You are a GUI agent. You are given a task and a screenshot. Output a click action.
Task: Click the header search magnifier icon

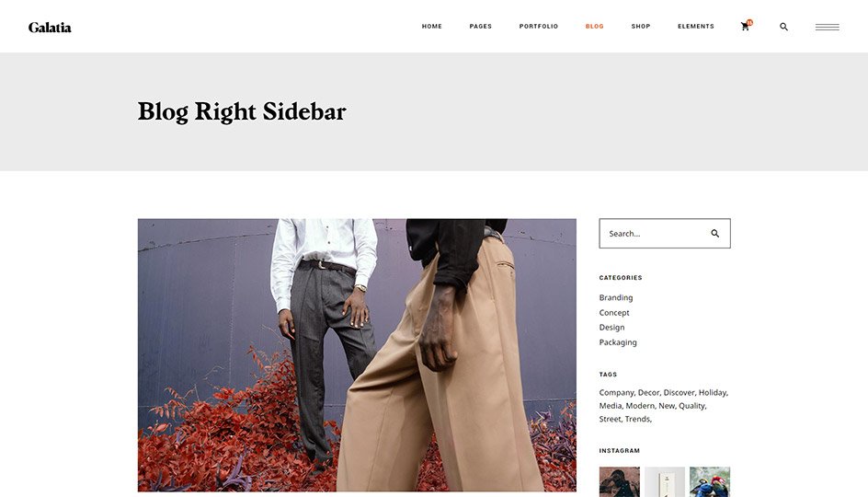783,27
